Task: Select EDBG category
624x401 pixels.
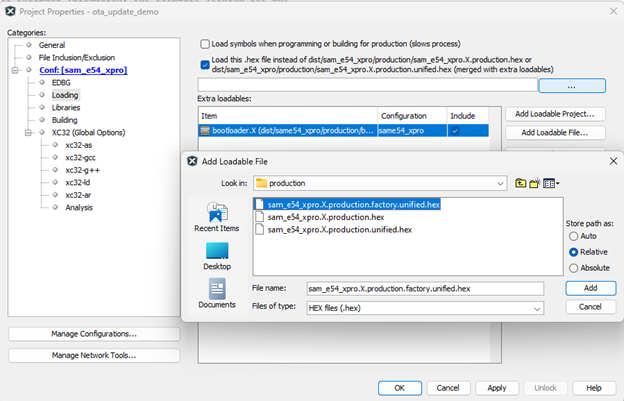Action: pyautogui.click(x=61, y=83)
